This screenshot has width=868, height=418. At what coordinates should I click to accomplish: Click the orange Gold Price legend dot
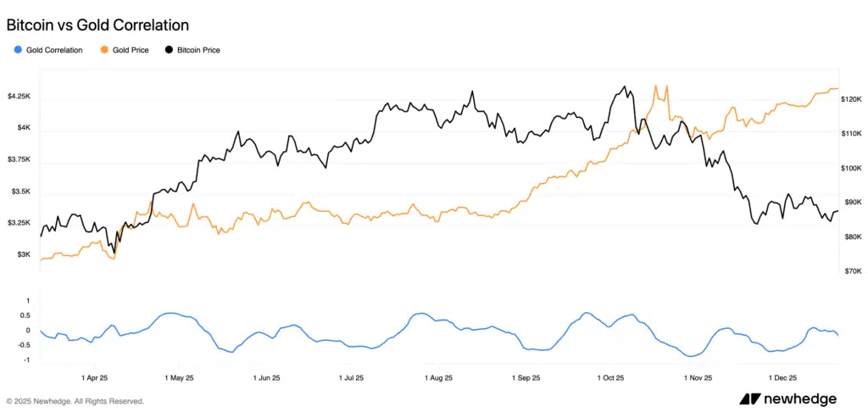103,50
